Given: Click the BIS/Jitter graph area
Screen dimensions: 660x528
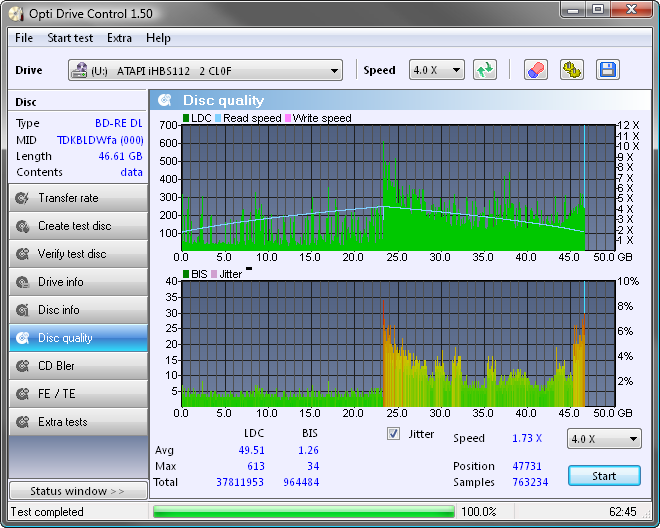Looking at the screenshot, I should pyautogui.click(x=398, y=344).
